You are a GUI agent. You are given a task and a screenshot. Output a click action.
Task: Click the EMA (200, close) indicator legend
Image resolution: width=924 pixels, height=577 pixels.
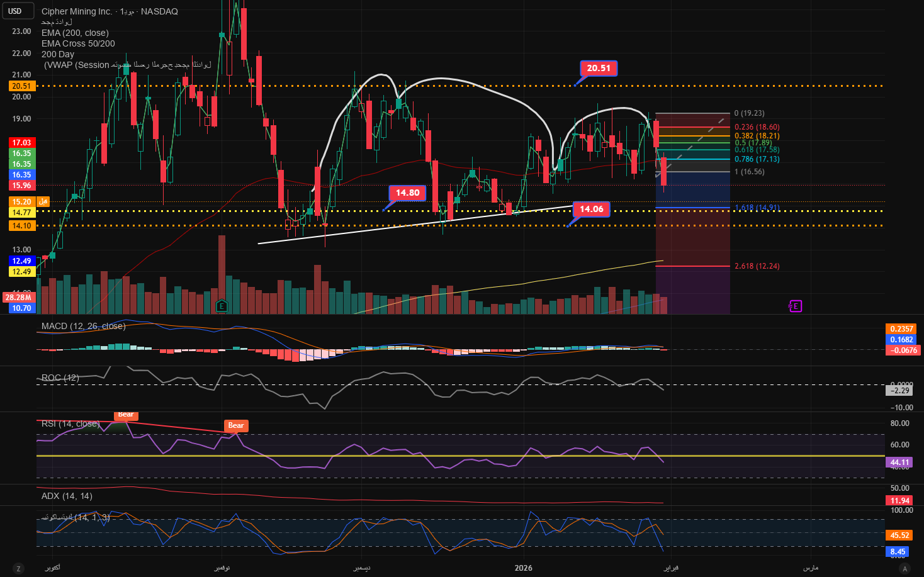coord(75,33)
